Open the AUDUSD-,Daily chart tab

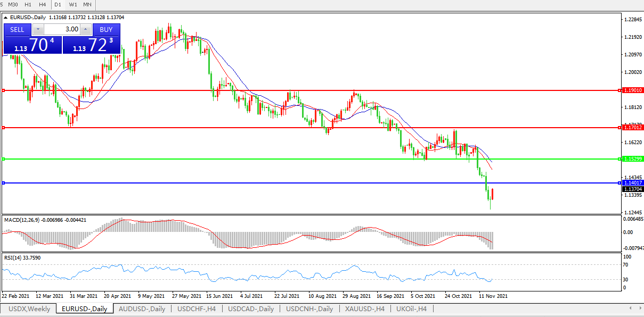click(142, 309)
